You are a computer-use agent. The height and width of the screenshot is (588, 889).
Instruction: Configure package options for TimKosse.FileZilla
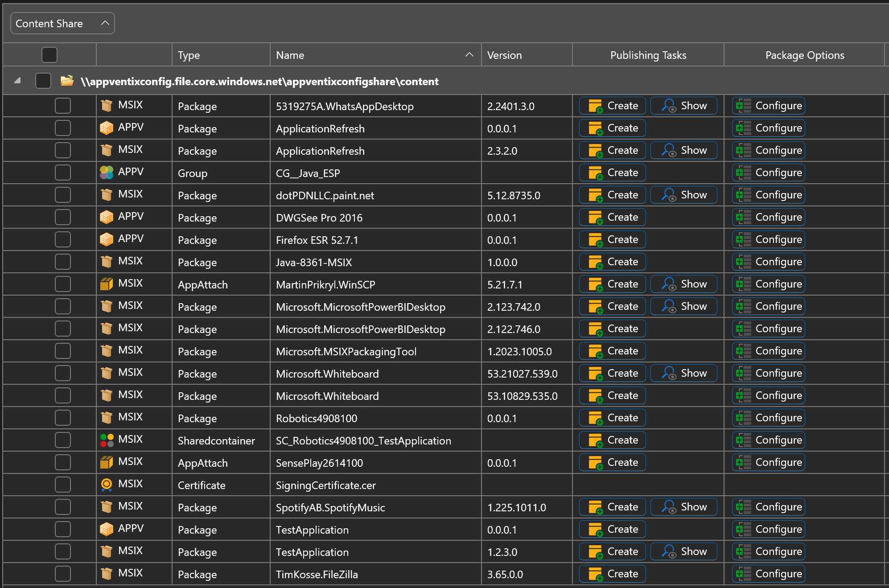click(x=768, y=574)
